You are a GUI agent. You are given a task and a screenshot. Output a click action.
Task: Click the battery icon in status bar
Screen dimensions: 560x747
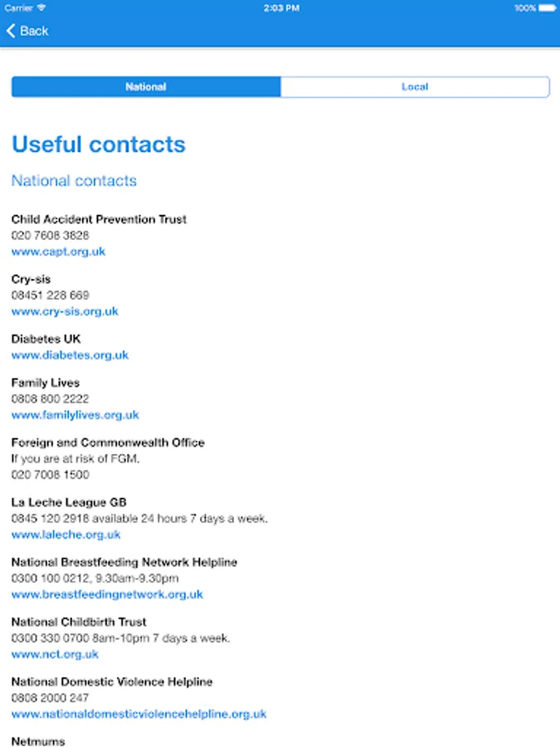(548, 8)
